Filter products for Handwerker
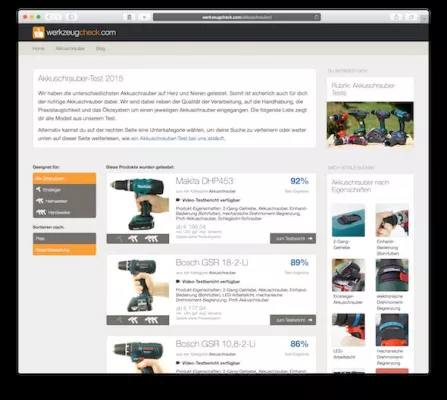This screenshot has height=400, width=447. (x=64, y=212)
